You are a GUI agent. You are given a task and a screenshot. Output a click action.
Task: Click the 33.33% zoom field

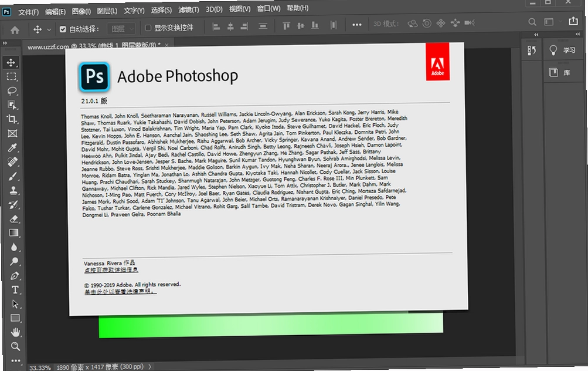[x=40, y=367]
